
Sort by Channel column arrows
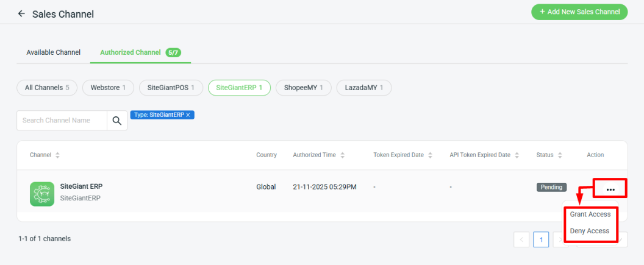tap(57, 155)
